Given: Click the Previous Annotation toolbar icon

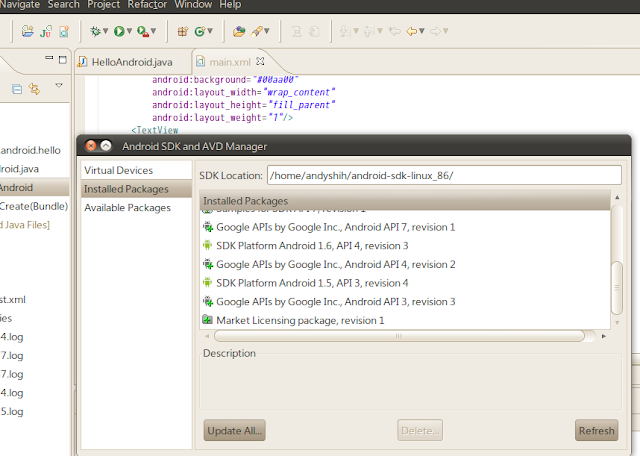Looking at the screenshot, I should 369,31.
